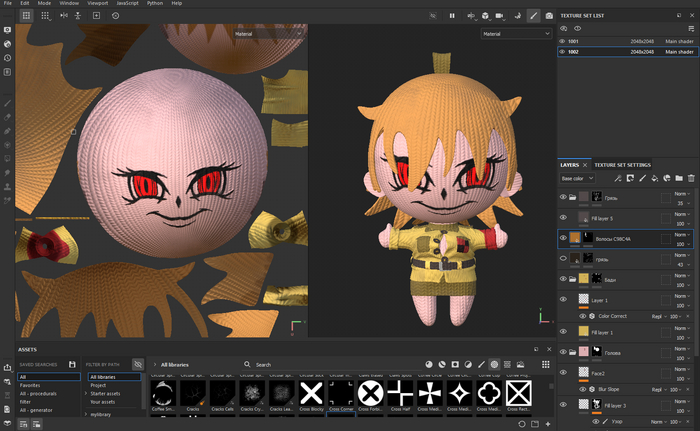The height and width of the screenshot is (431, 700).
Task: Click the add effect magic wand icon
Action: click(618, 178)
